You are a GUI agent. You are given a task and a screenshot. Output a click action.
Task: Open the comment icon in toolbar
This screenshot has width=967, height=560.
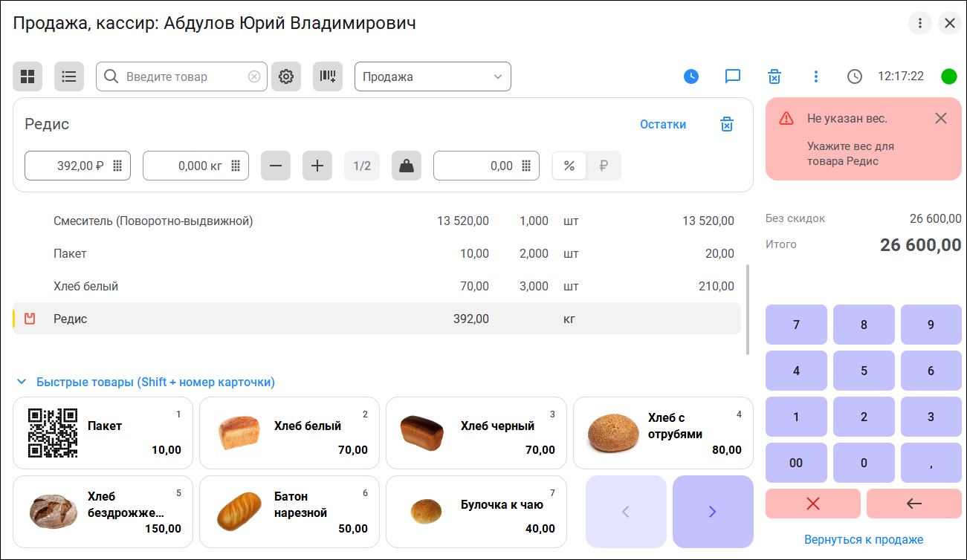pos(733,76)
